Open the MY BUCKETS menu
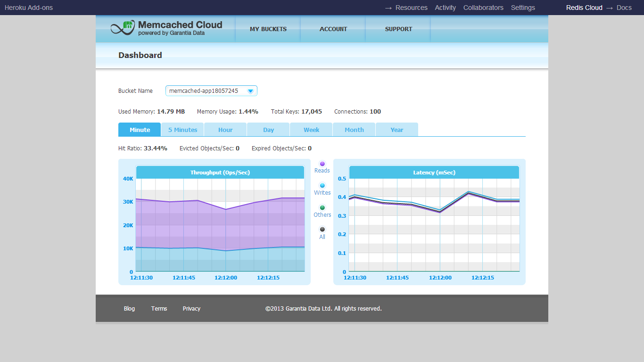This screenshot has width=644, height=362. point(268,29)
